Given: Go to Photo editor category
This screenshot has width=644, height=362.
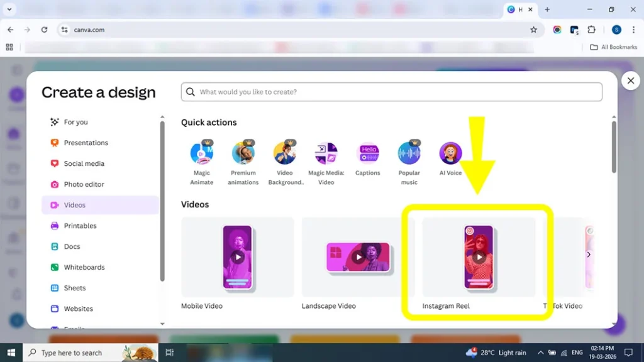Looking at the screenshot, I should pos(84,184).
